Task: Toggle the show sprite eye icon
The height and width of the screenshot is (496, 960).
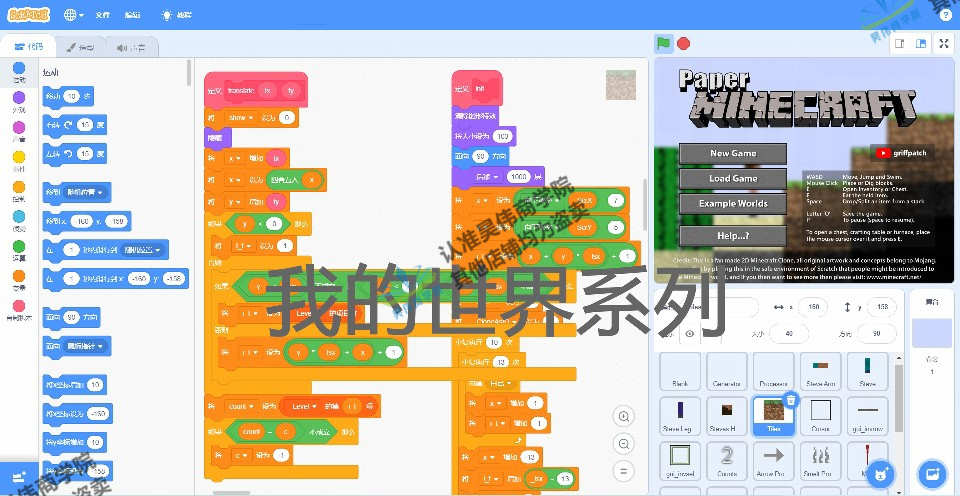Action: pyautogui.click(x=690, y=334)
